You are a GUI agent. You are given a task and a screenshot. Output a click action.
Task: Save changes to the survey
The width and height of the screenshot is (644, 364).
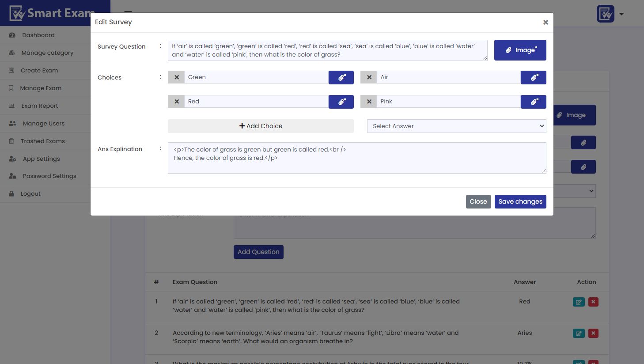tap(520, 201)
